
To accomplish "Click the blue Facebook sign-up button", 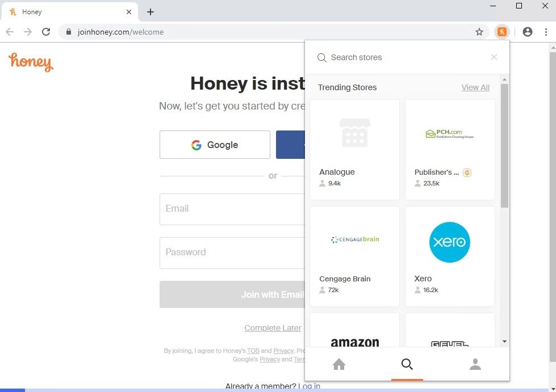I will click(x=290, y=145).
